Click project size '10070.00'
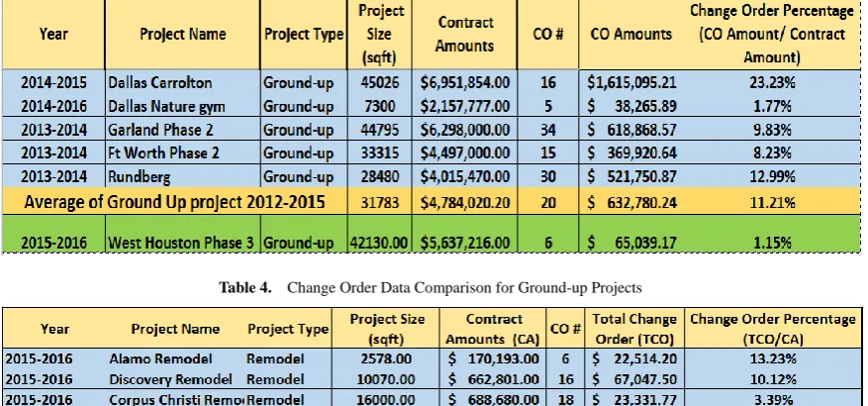This screenshot has width=868, height=406. [x=386, y=379]
